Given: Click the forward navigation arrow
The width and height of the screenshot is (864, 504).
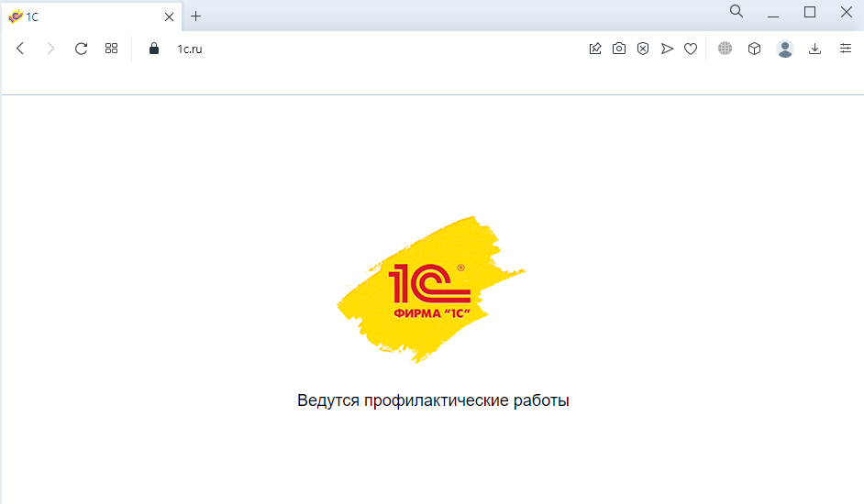Looking at the screenshot, I should 50,49.
